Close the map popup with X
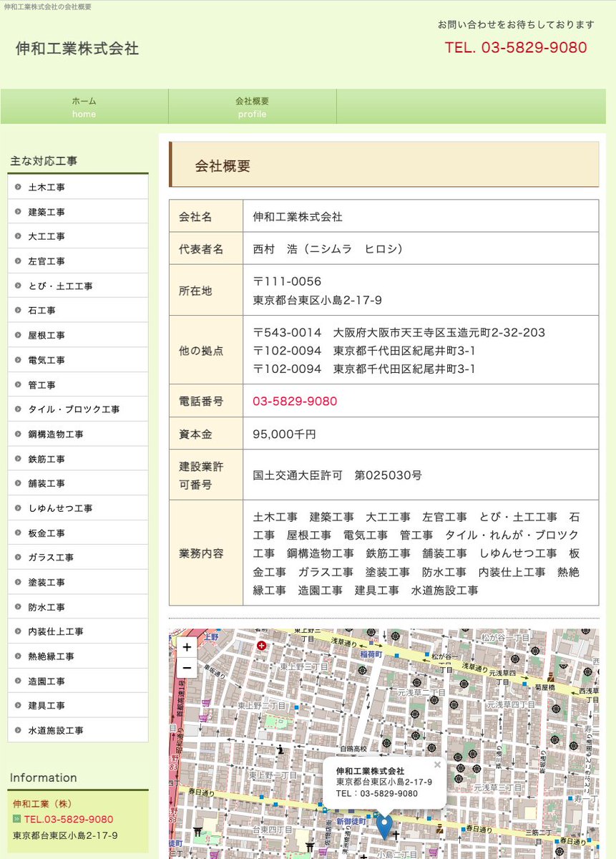 [x=438, y=765]
